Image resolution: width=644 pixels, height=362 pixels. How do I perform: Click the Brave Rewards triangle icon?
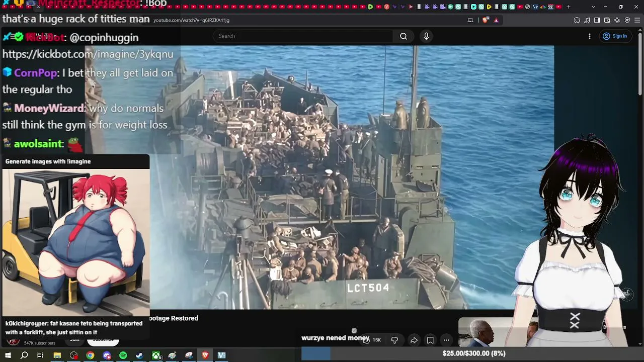coord(496,20)
